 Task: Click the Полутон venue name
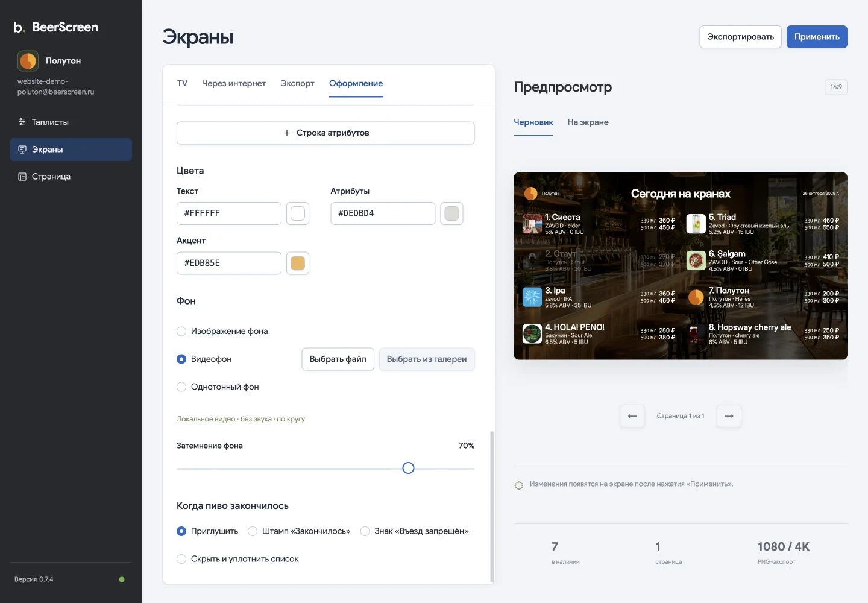tap(63, 61)
